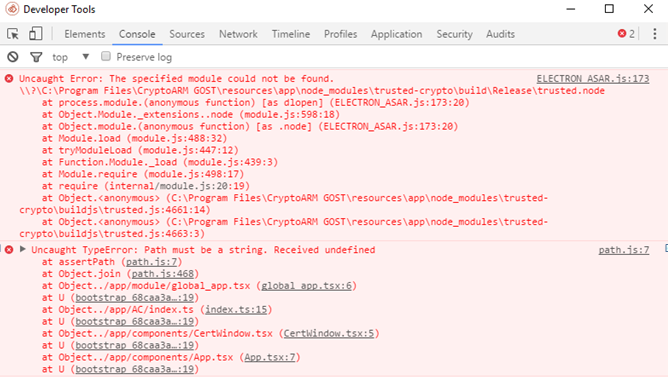Screen dimensions: 668x377
Task: Click the 'at Module.require' stack line
Action: [143, 174]
